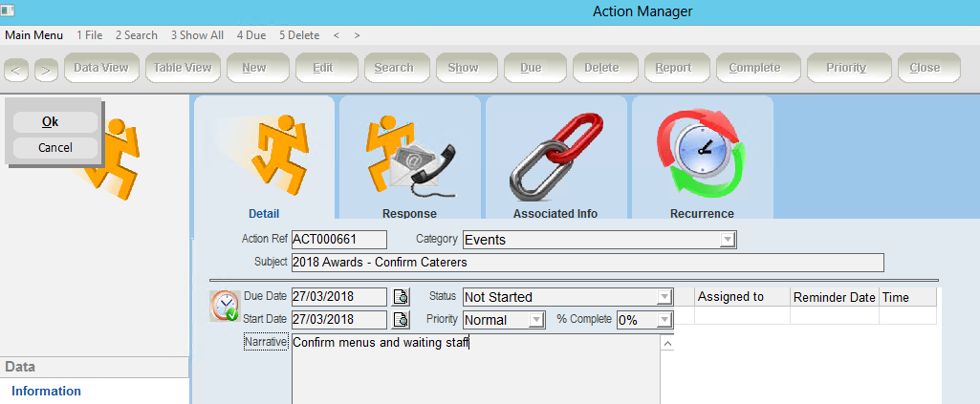Click in the Subject text field
This screenshot has height=404, width=980.
pyautogui.click(x=586, y=263)
